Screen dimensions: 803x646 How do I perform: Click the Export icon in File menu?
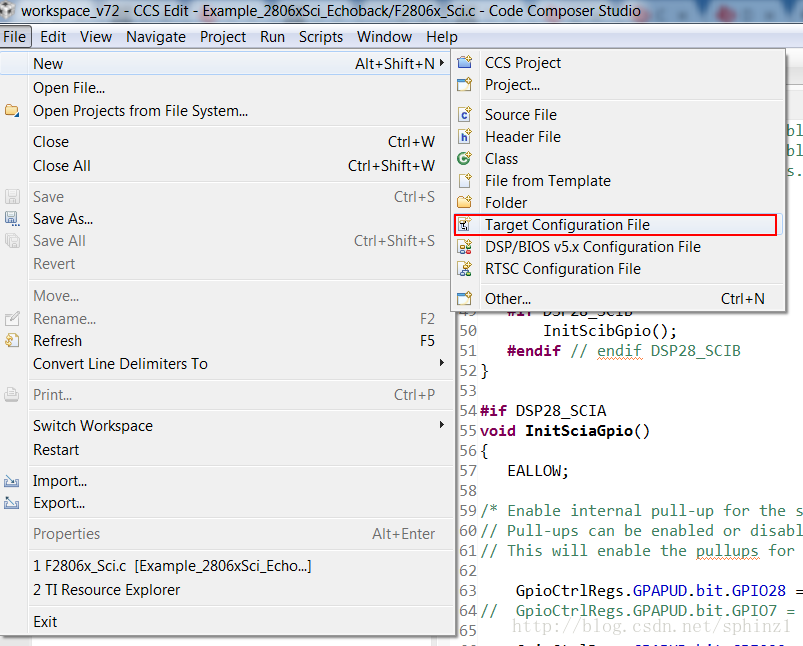point(12,503)
